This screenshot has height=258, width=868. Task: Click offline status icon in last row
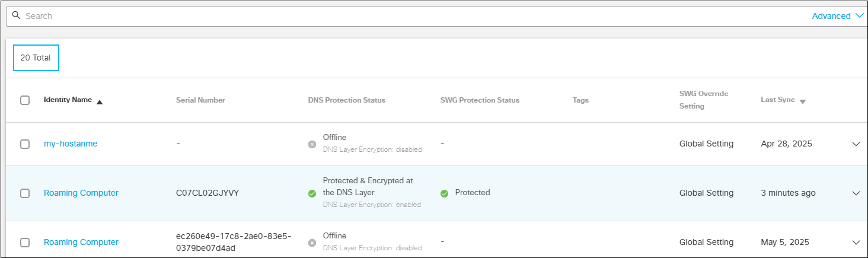click(312, 243)
